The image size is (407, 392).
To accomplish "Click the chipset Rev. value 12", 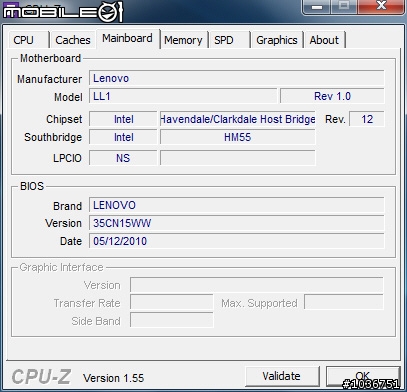I will point(367,119).
